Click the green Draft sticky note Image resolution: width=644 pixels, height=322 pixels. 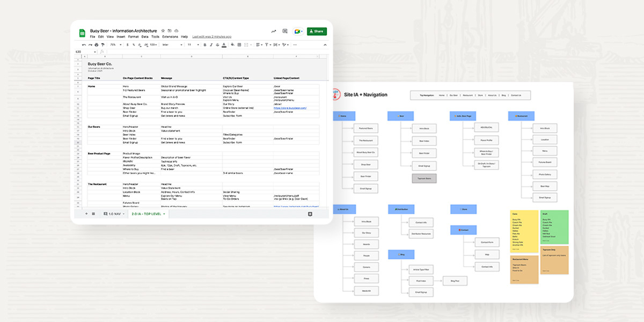(554, 226)
